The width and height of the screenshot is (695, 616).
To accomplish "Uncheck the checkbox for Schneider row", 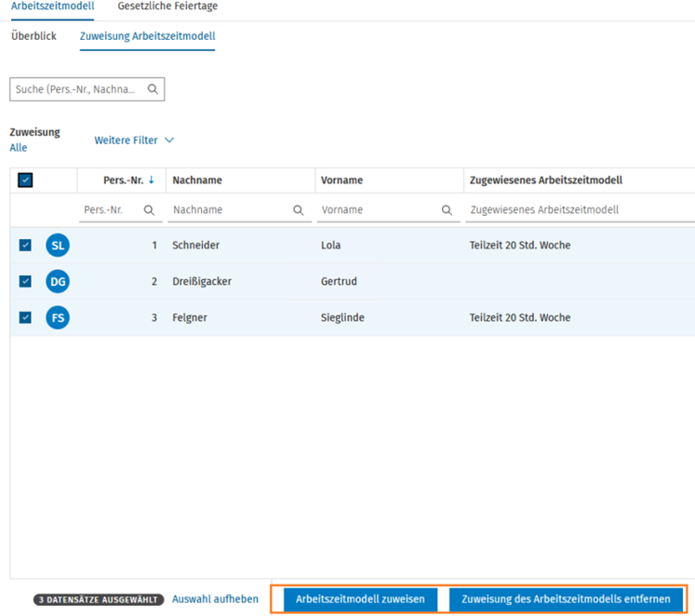I will click(25, 245).
